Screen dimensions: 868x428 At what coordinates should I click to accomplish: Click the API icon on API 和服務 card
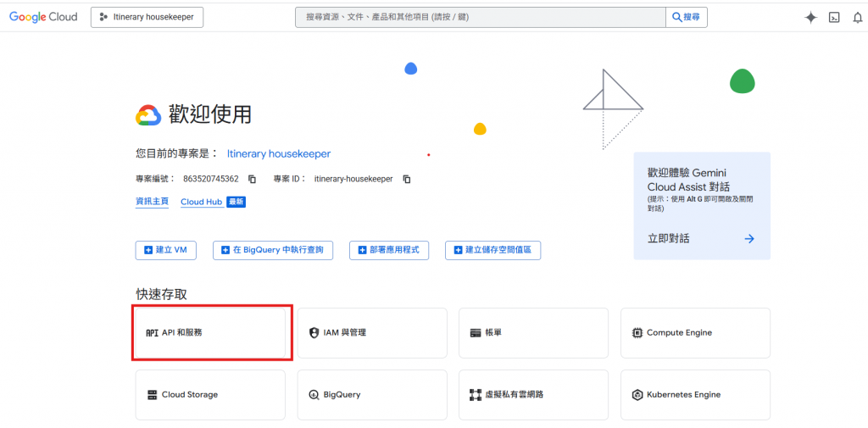tap(153, 333)
